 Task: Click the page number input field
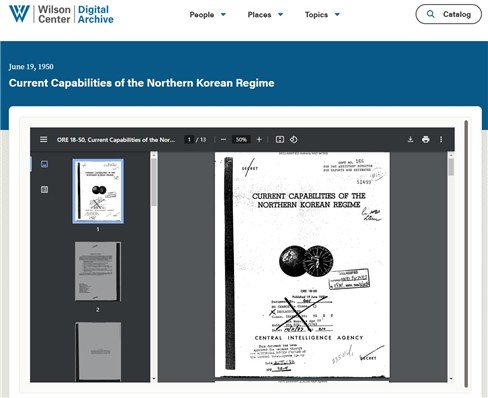coord(189,139)
